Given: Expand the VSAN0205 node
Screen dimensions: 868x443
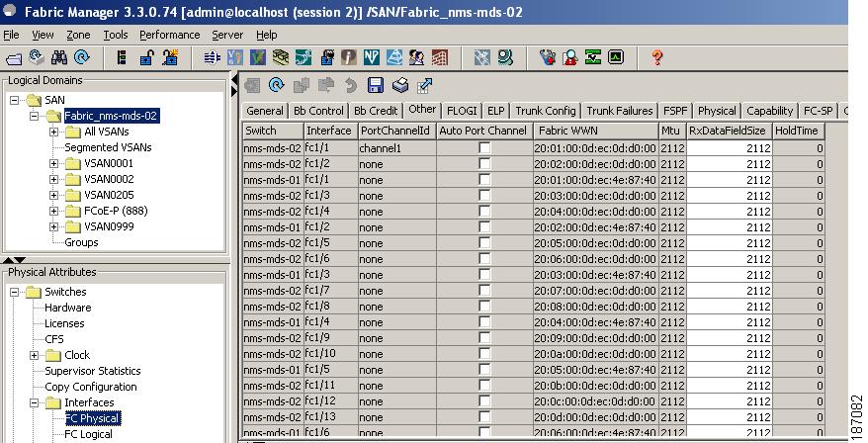Looking at the screenshot, I should [x=53, y=195].
